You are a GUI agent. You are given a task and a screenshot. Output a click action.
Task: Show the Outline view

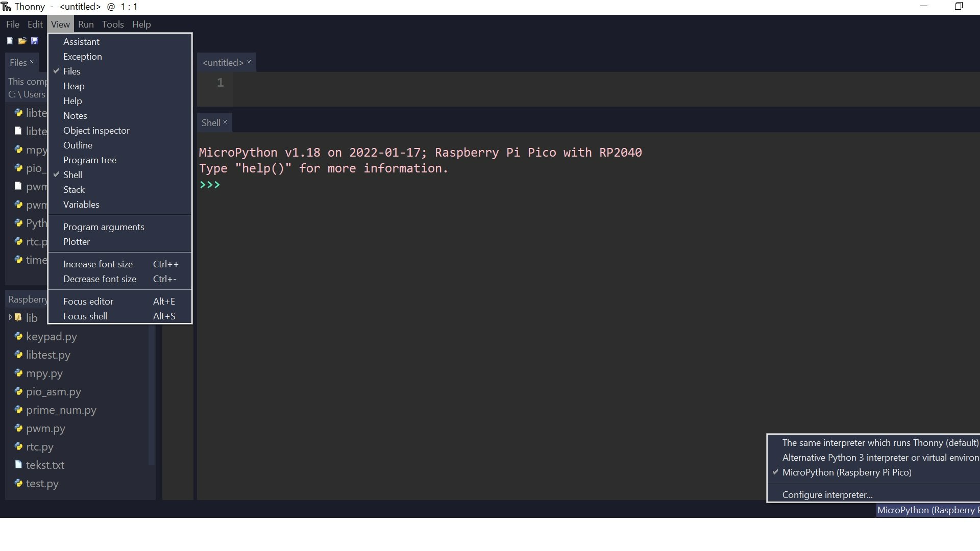click(x=120, y=145)
